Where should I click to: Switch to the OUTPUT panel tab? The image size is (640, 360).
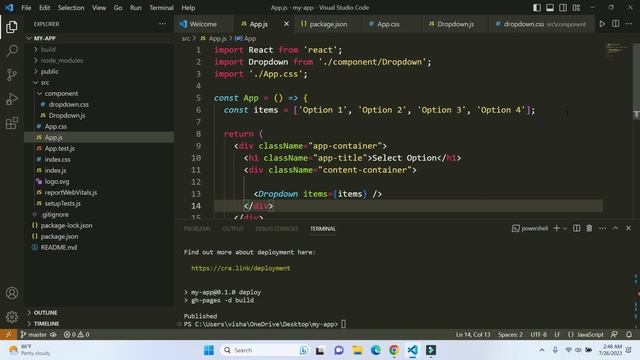point(233,229)
